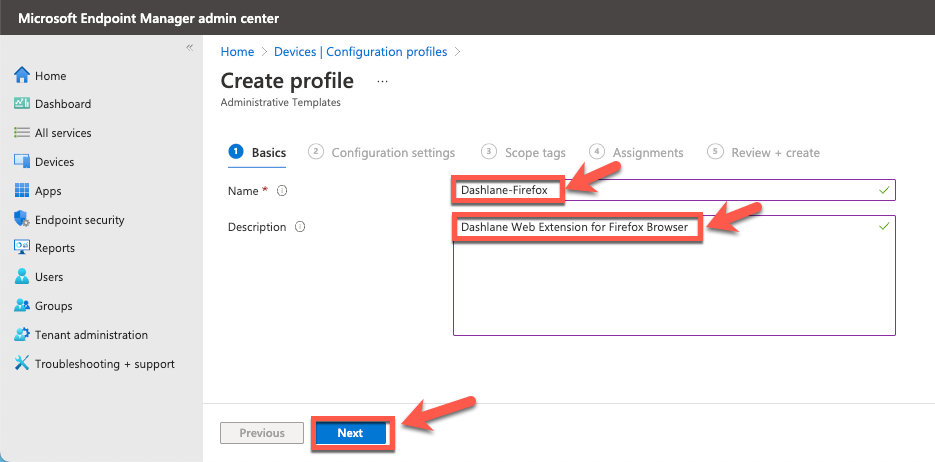Click the Home breadcrumb link
The height and width of the screenshot is (462, 935).
pyautogui.click(x=237, y=52)
